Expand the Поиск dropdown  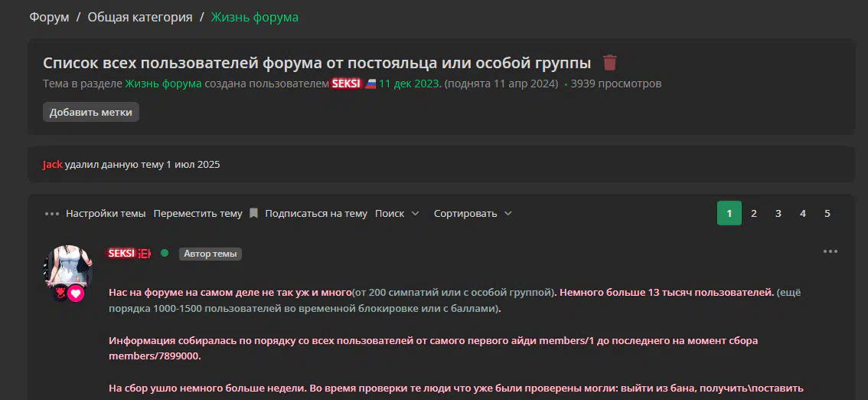click(397, 214)
